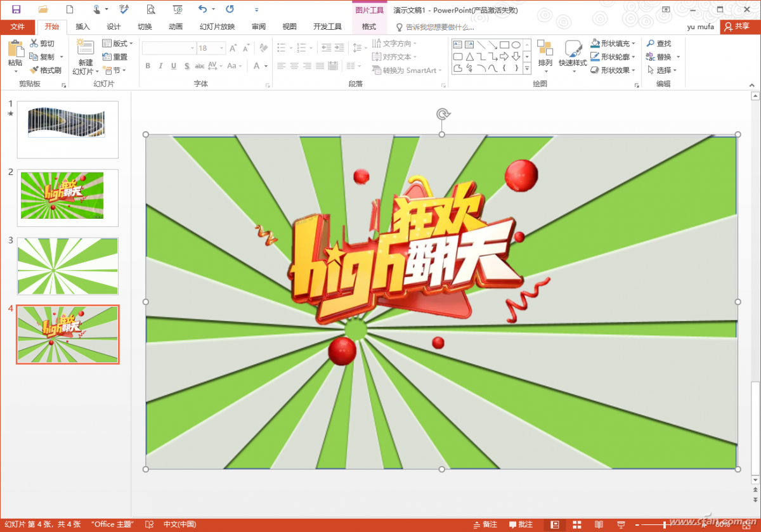
Task: Switch to reading view in the status bar
Action: pos(599,525)
